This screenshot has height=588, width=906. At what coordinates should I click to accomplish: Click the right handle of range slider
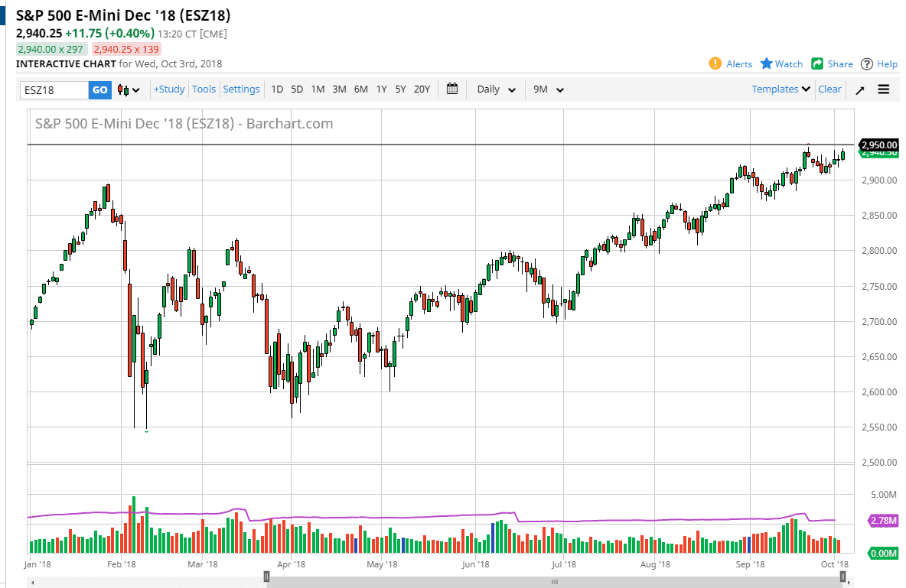[x=843, y=577]
